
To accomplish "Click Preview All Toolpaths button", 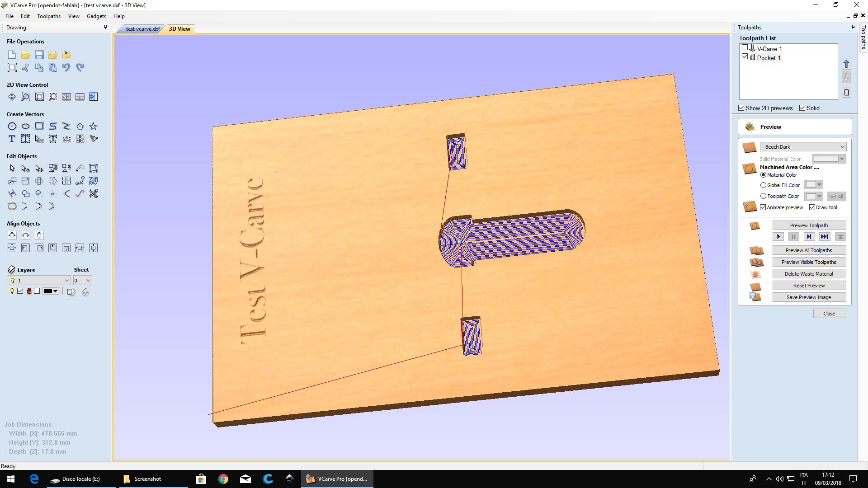I will click(x=809, y=250).
